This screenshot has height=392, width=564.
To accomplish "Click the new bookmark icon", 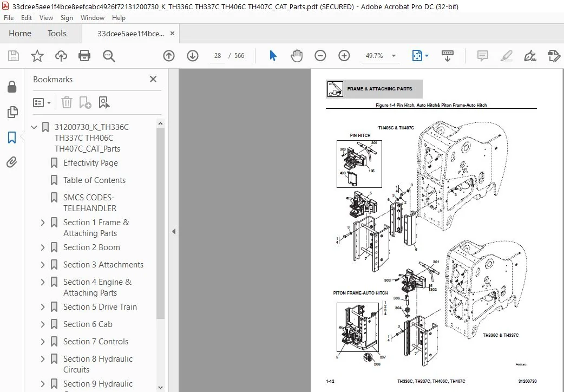I will (x=85, y=102).
